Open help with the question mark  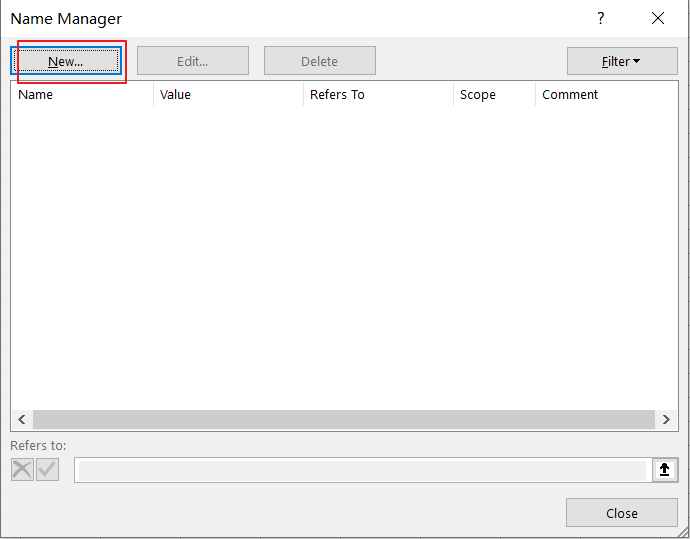click(601, 18)
